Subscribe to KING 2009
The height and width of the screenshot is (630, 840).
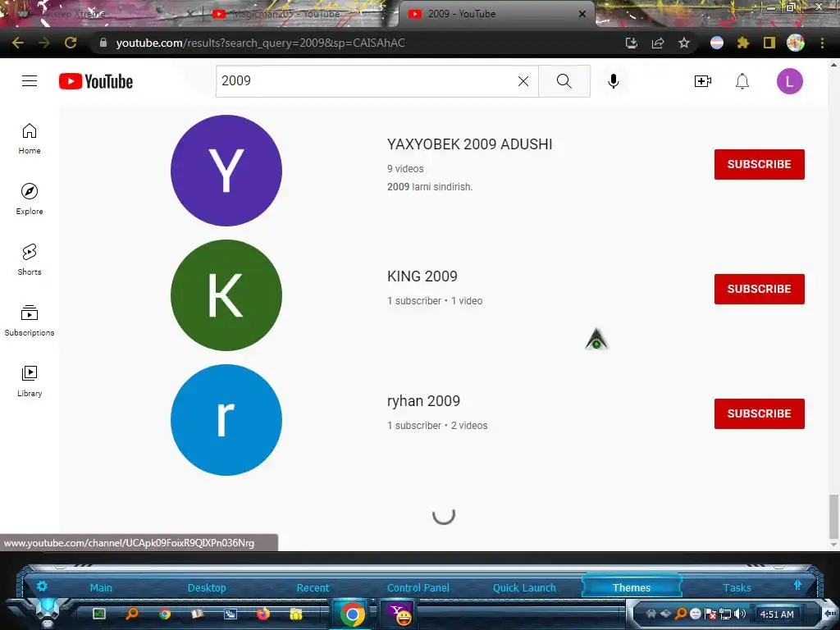coord(759,289)
